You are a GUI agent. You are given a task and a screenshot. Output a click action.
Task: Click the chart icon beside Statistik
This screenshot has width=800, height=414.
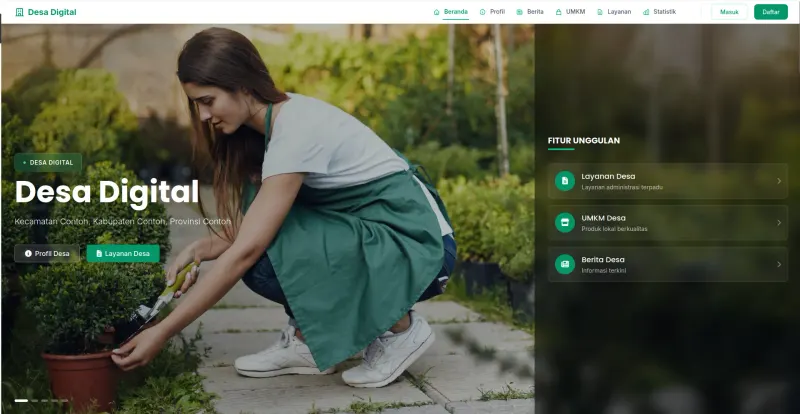tap(646, 12)
